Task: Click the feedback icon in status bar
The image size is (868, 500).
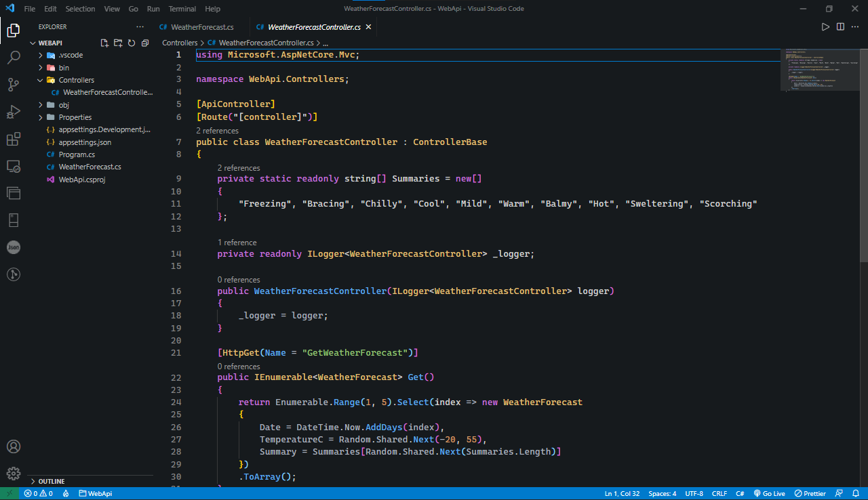Action: click(x=839, y=493)
